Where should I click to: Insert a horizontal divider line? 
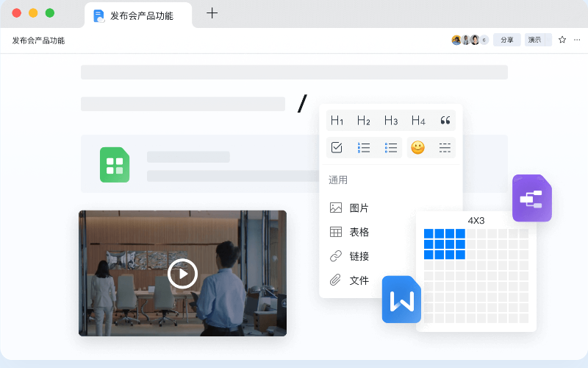(x=445, y=147)
